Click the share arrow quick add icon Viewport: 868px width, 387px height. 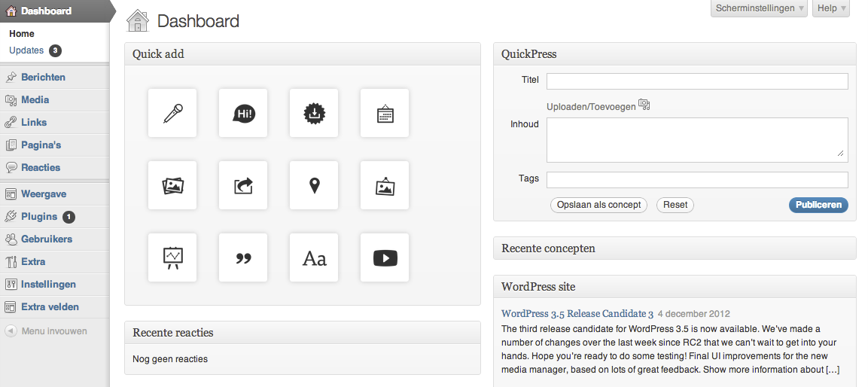click(243, 185)
